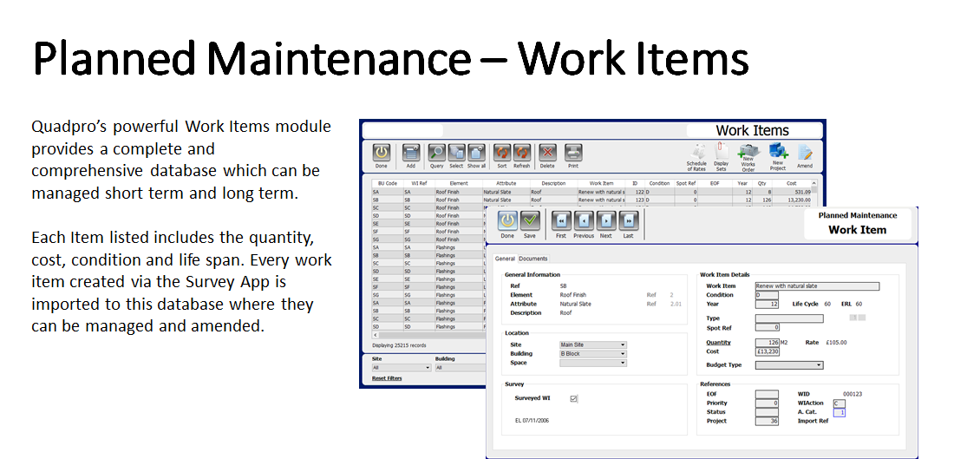The height and width of the screenshot is (459, 980).
Task: Click the Attribute column header
Action: click(x=506, y=184)
